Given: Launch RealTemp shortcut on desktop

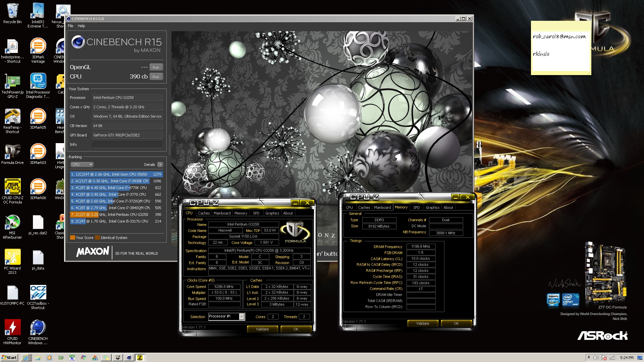Looking at the screenshot, I should [x=12, y=121].
